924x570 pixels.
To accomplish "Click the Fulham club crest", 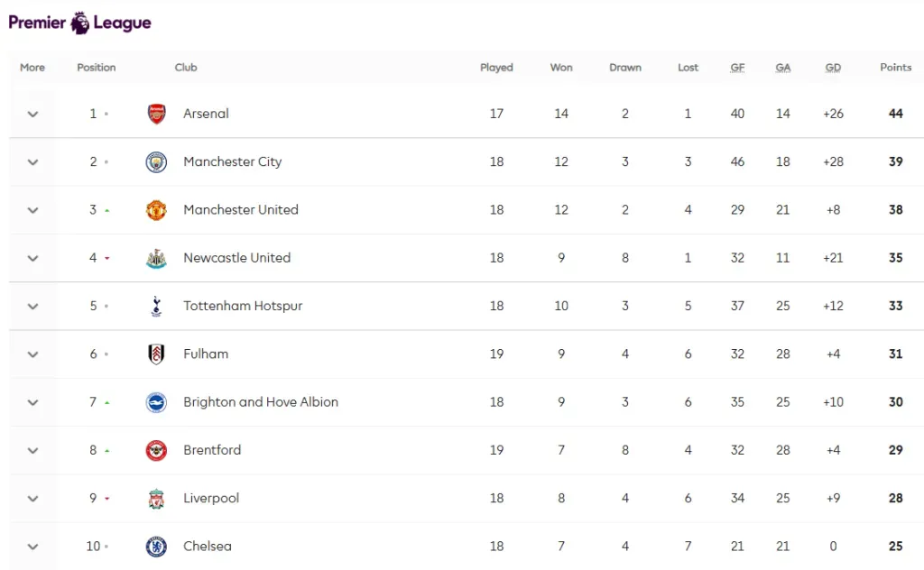I will coord(156,354).
